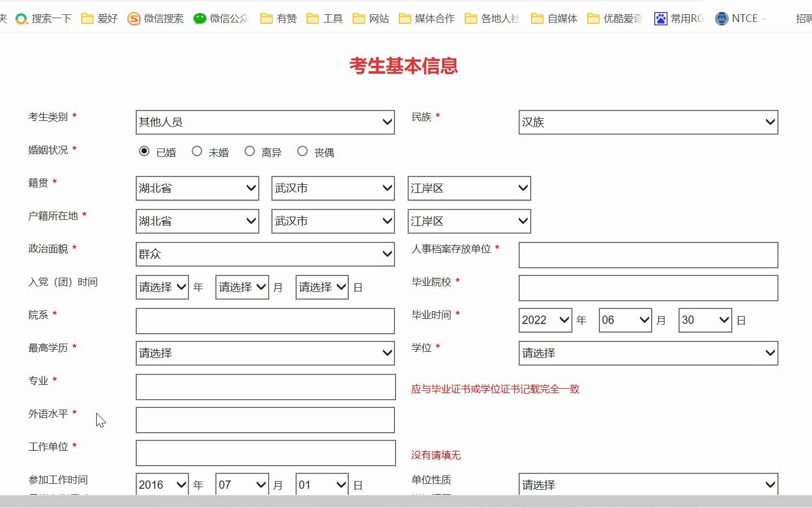This screenshot has width=812, height=508.
Task: Select the 离异 marital status radio
Action: (249, 151)
